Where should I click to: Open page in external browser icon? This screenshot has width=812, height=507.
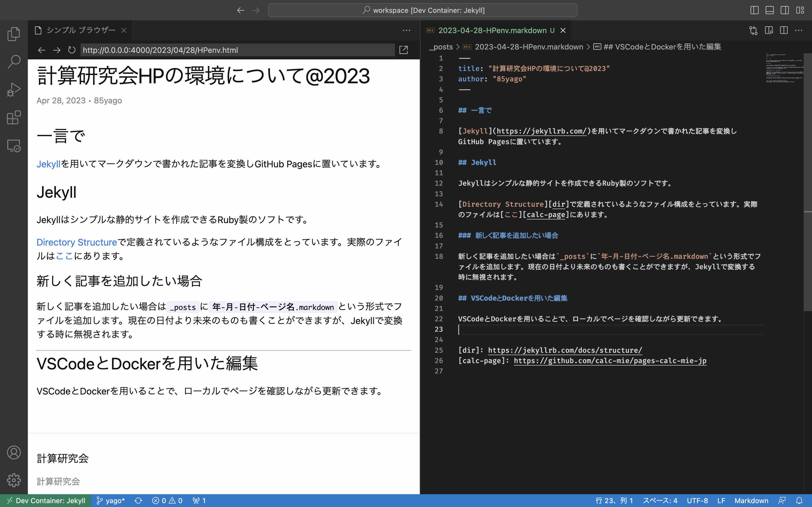[403, 50]
